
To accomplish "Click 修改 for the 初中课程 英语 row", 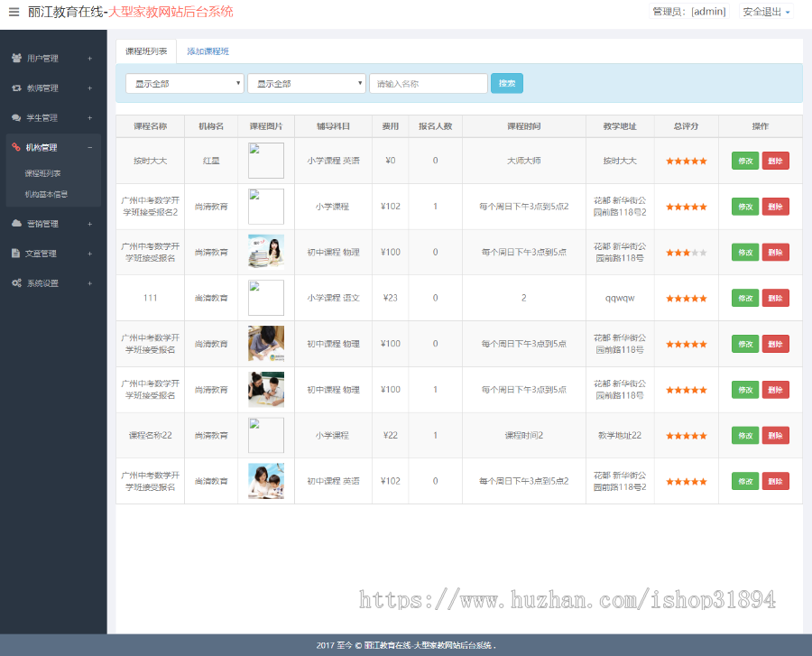I will [745, 481].
